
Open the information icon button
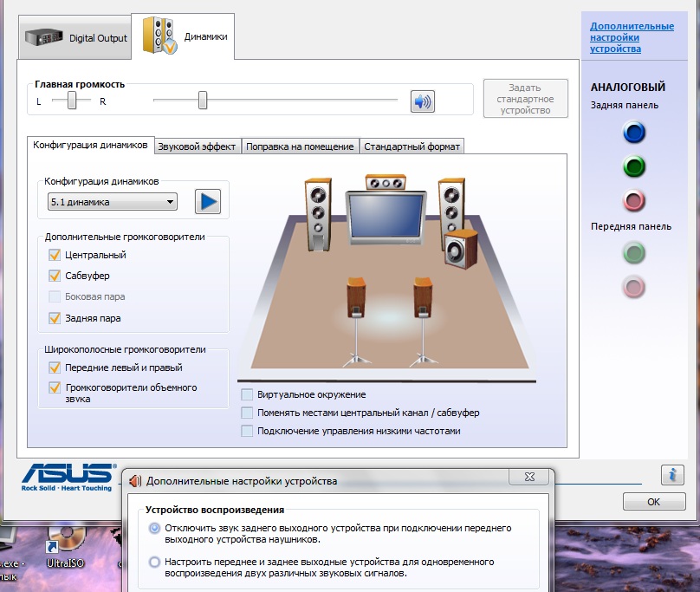672,474
